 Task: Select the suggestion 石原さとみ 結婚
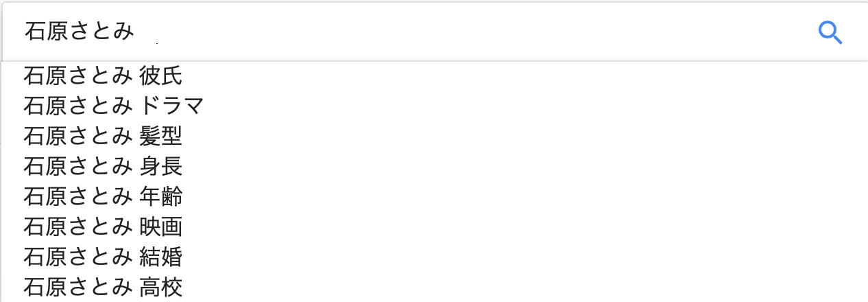[434, 257]
